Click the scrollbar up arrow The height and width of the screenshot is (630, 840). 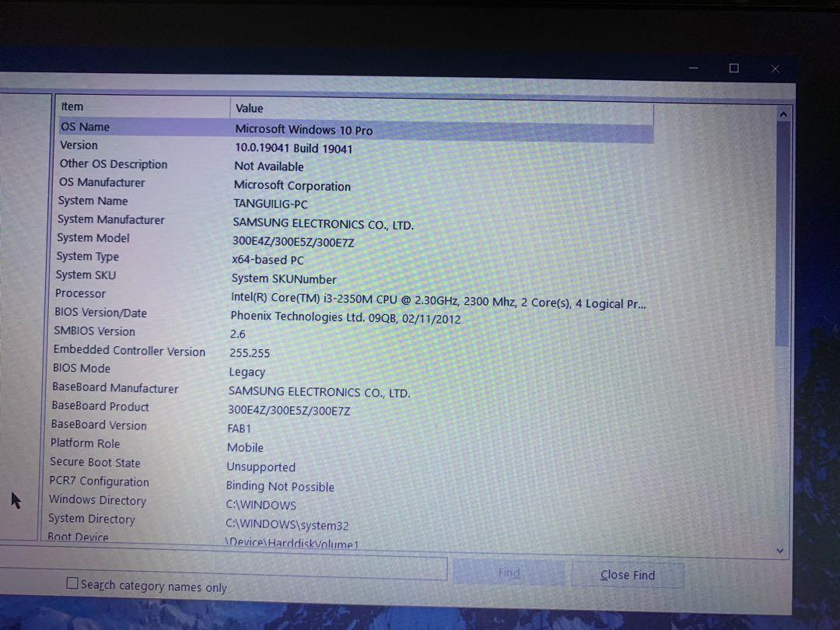[783, 114]
